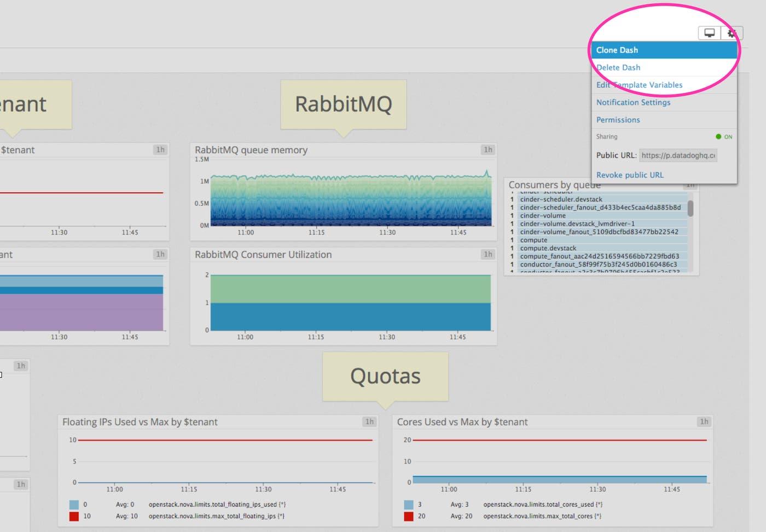This screenshot has width=766, height=532.
Task: Select Clone Dash from the menu
Action: coord(617,50)
